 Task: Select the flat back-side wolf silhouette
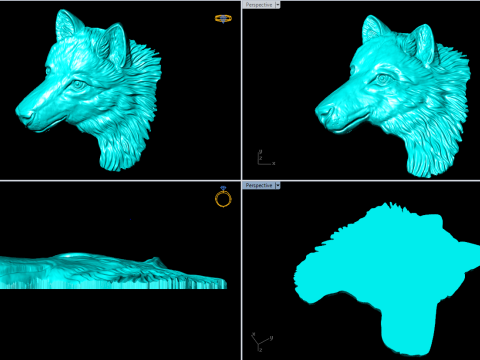click(387, 280)
